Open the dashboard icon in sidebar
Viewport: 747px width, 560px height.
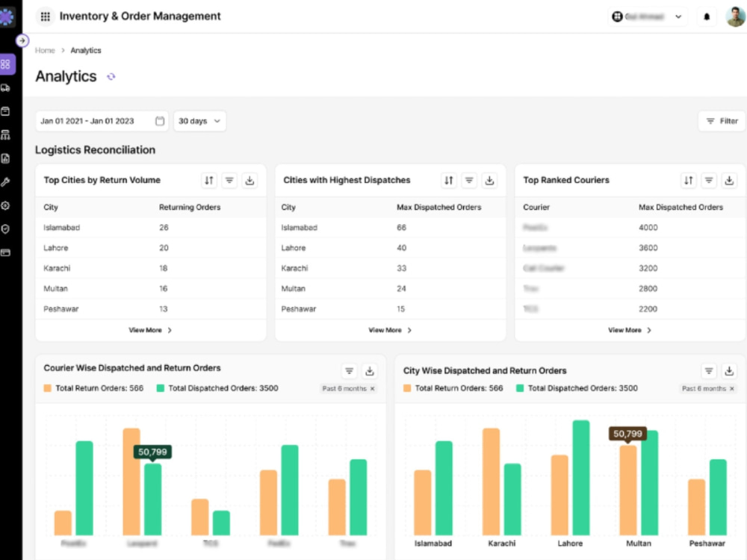point(6,64)
